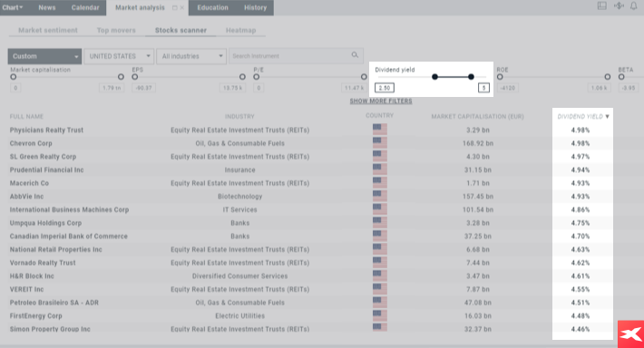The width and height of the screenshot is (644, 348).
Task: Select the Physicians Realty Trust row
Action: [46, 130]
